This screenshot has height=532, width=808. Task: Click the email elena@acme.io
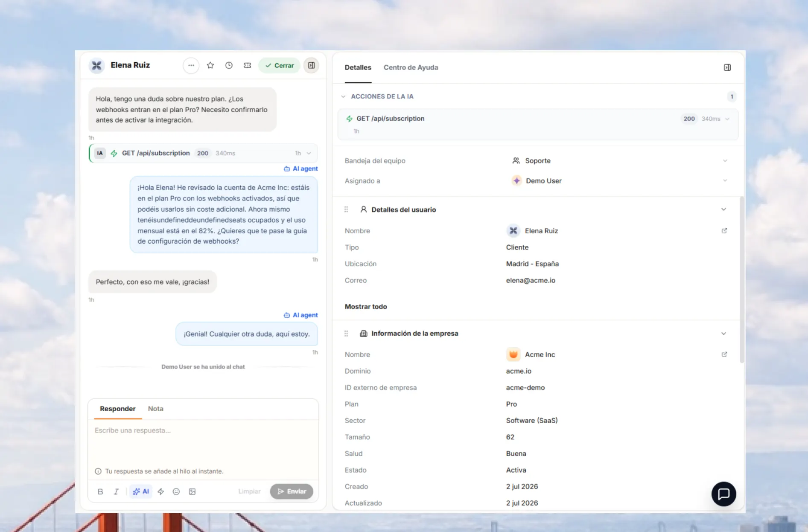[531, 280]
